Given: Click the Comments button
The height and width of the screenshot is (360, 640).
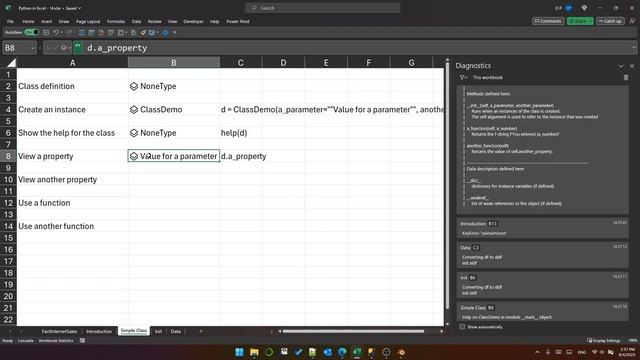Looking at the screenshot, I should [548, 21].
